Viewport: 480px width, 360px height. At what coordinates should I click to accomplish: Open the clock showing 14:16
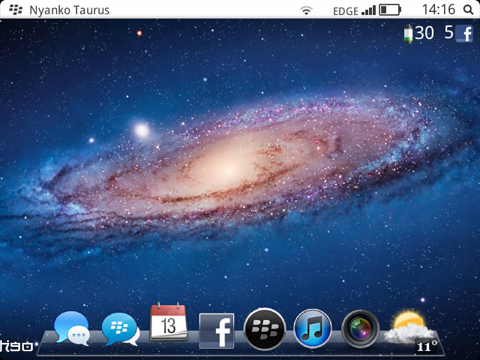click(439, 10)
